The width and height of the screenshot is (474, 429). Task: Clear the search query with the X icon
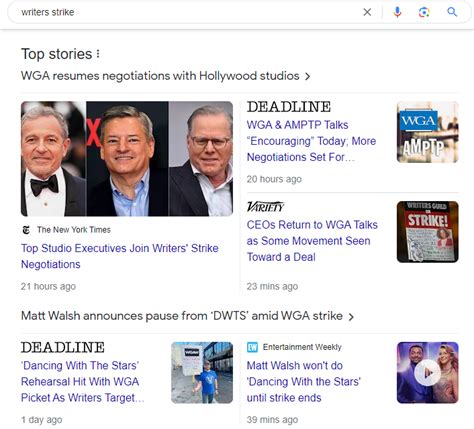367,12
